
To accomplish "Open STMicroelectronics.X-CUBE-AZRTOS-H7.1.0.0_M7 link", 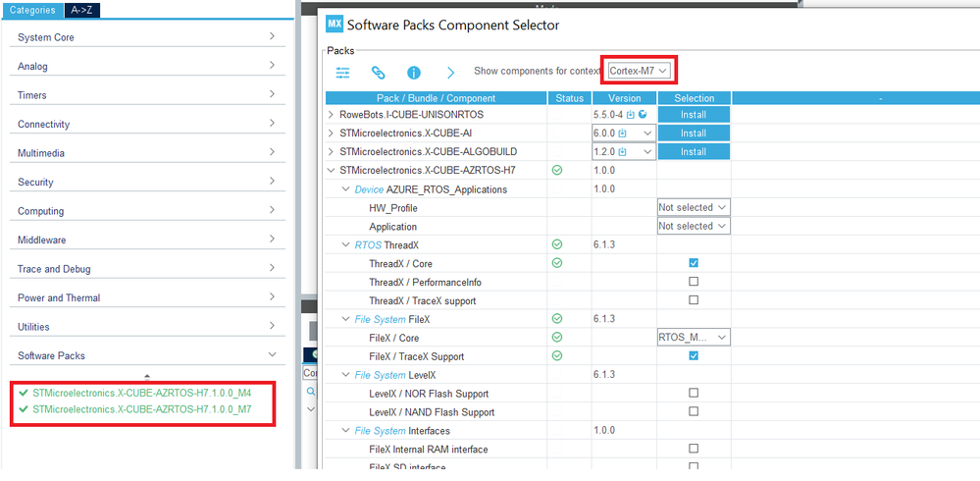I will pyautogui.click(x=144, y=409).
